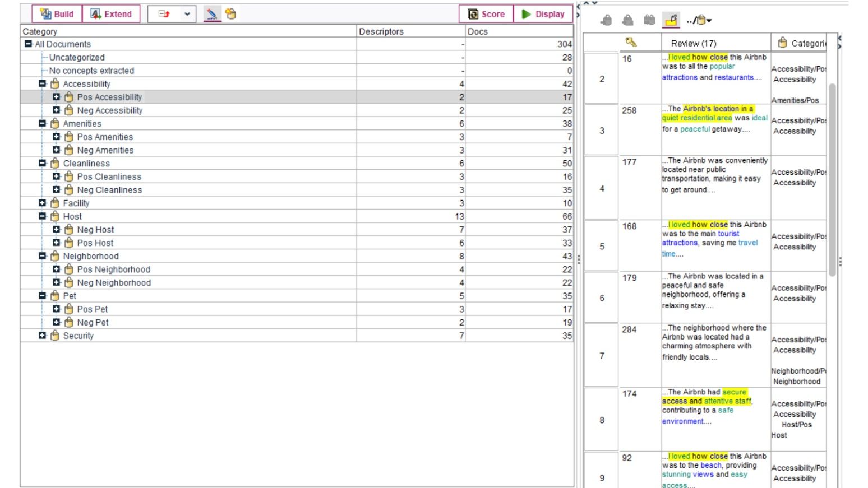Click the second greyed-out bag icon in the data pane toolbar
Screen dimensions: 868x488
click(627, 21)
